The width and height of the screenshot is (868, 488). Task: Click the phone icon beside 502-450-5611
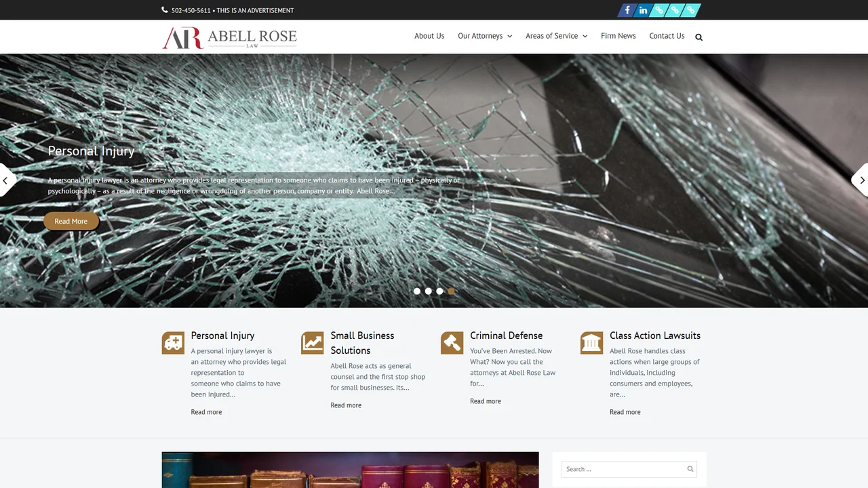point(165,10)
